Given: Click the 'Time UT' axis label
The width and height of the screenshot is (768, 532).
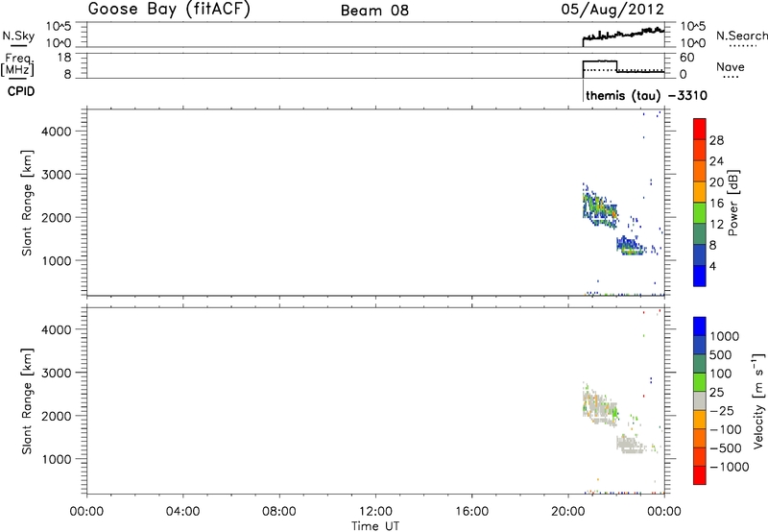Looking at the screenshot, I should point(375,526).
